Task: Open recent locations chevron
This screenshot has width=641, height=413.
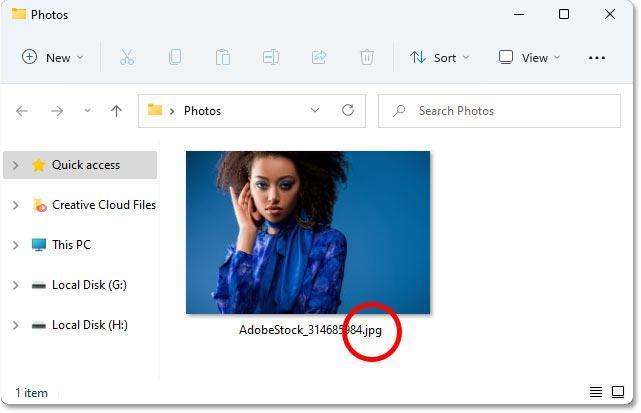Action: click(87, 110)
